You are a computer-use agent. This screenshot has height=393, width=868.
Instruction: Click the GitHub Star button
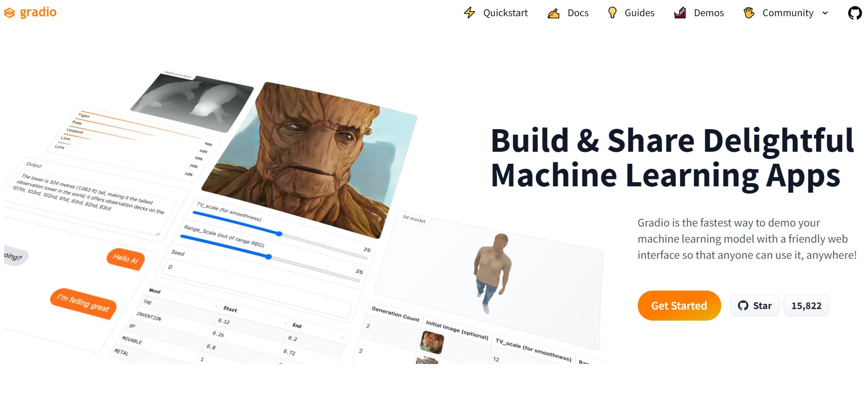pos(754,305)
